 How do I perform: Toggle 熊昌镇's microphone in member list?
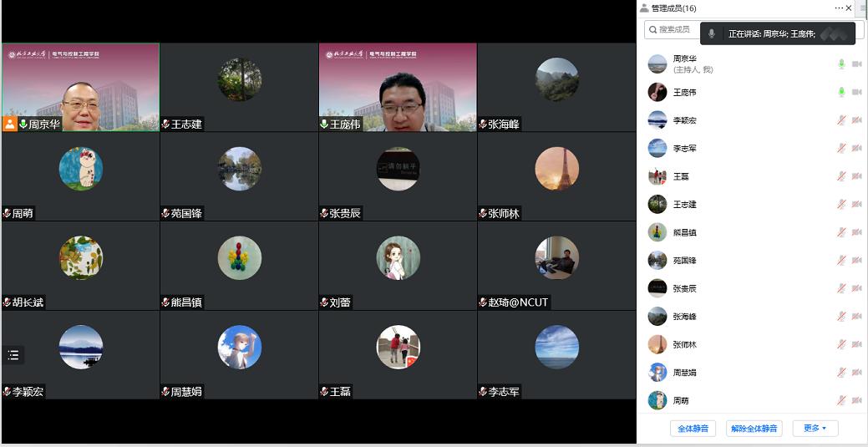pos(841,232)
